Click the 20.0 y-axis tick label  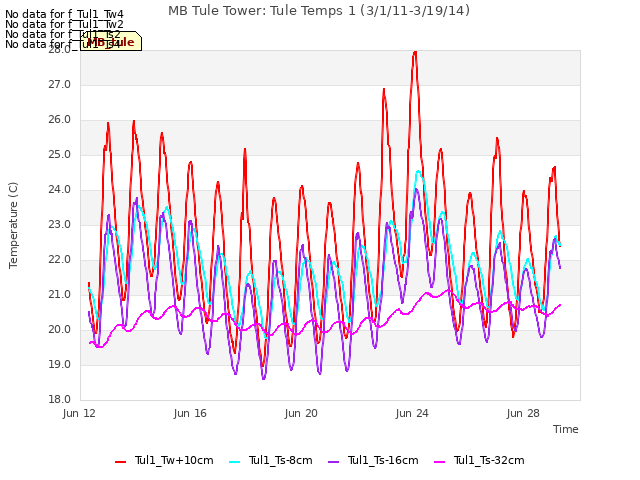pos(60,330)
